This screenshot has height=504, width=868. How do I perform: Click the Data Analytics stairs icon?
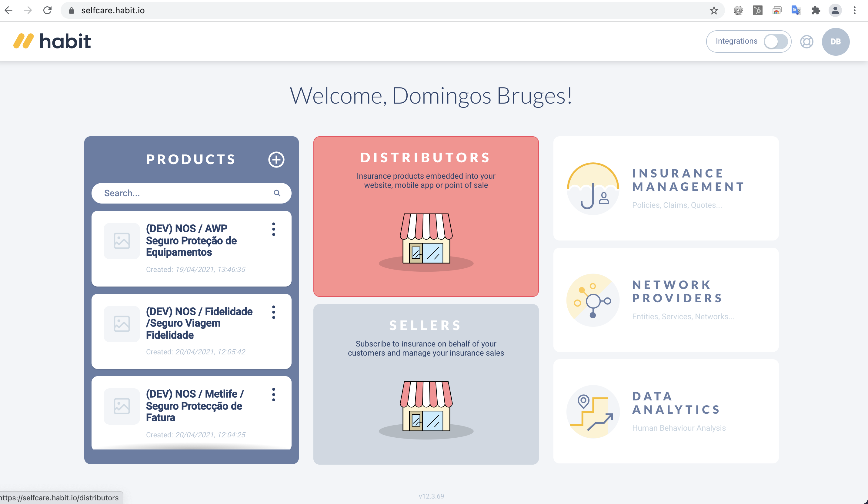tap(593, 411)
